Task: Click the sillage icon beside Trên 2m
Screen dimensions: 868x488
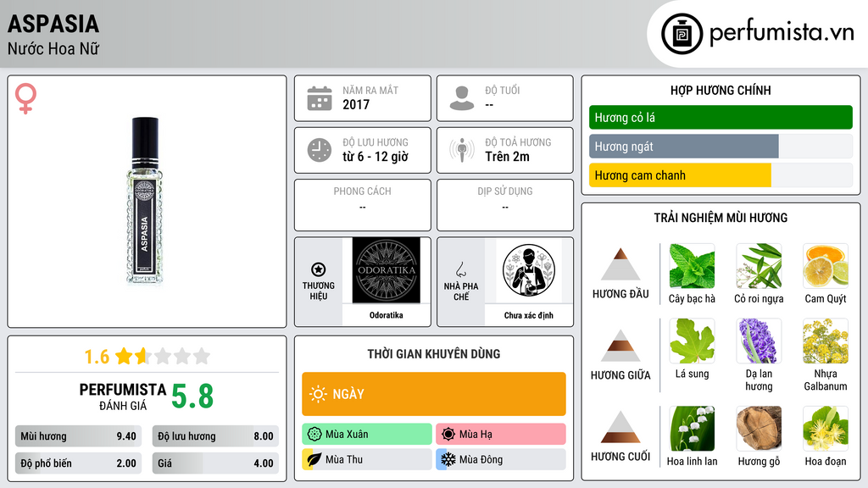Action: click(462, 150)
